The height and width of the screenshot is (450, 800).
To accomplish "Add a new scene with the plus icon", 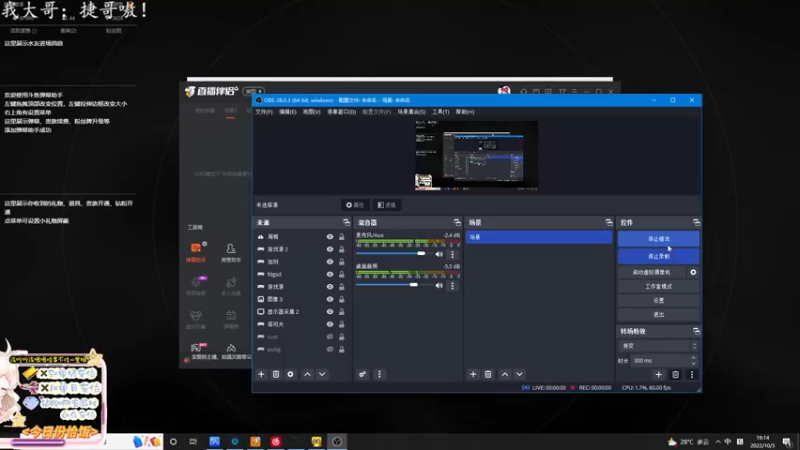I will 473,374.
